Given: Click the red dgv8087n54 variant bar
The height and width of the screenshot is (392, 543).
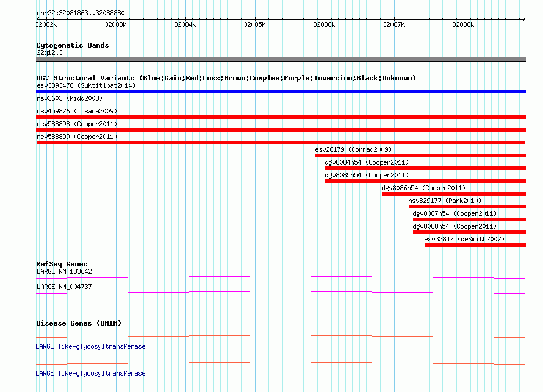Looking at the screenshot, I should point(469,219).
